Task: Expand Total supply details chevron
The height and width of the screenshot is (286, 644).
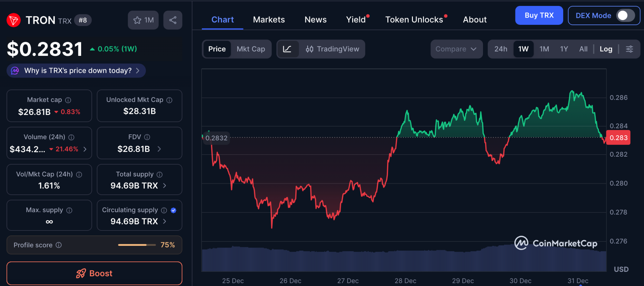Action: (x=164, y=186)
